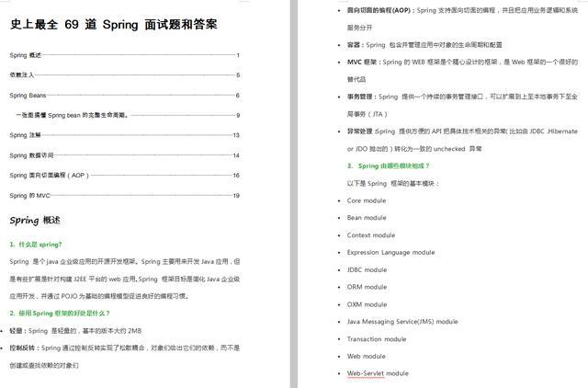The height and width of the screenshot is (388, 588).
Task: Click the '面向切面的编程(AOP)' bullet label
Action: point(379,10)
